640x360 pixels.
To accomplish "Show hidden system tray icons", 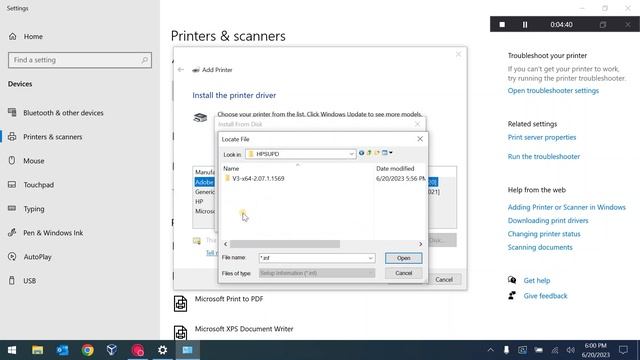I will (x=491, y=350).
